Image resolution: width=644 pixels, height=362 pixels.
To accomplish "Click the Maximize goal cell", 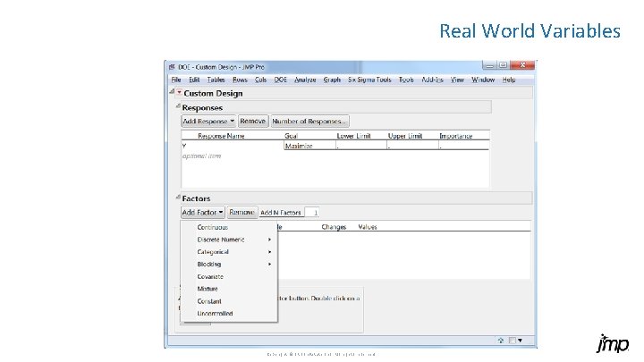I will [309, 146].
